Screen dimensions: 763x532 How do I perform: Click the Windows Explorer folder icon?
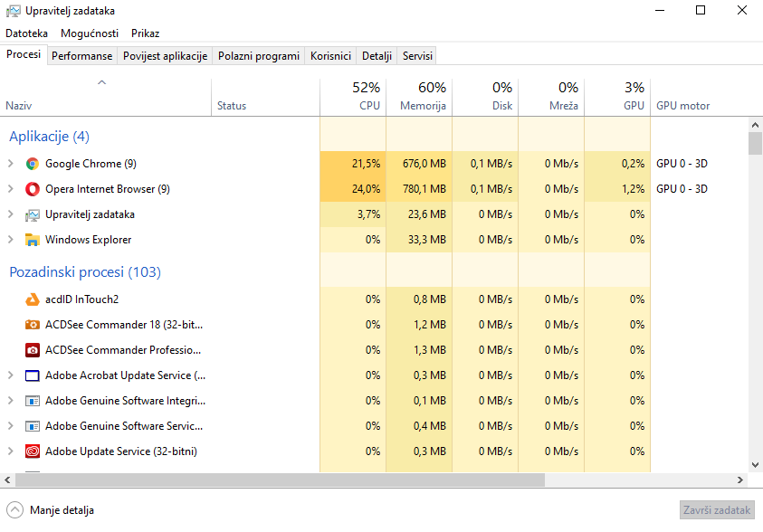pos(32,240)
